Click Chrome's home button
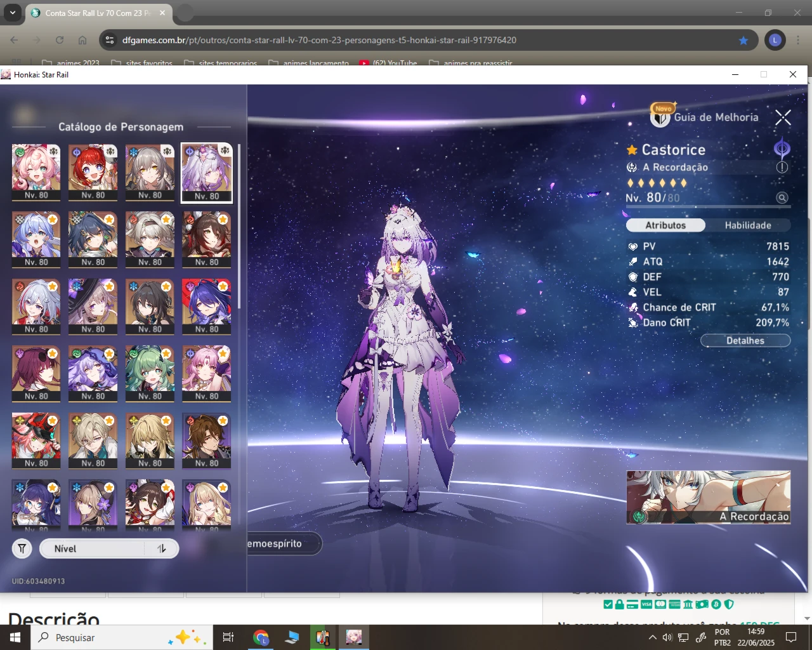812x650 pixels. tap(82, 40)
